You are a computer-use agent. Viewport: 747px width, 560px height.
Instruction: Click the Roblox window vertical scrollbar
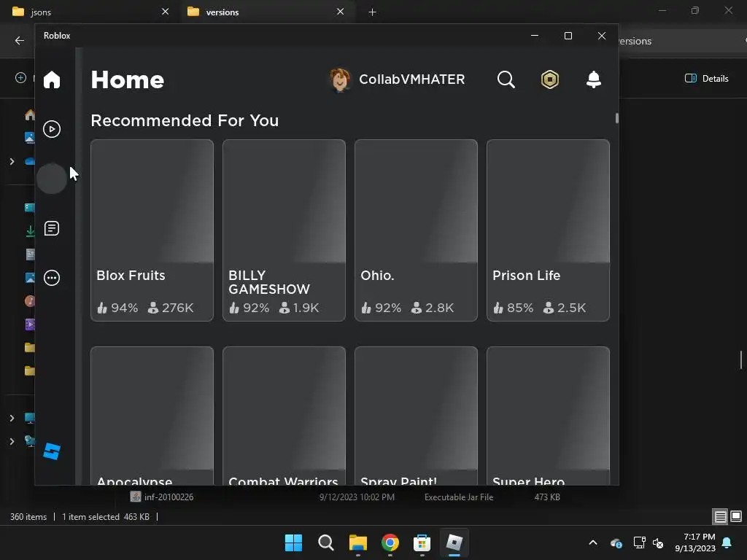pos(616,118)
